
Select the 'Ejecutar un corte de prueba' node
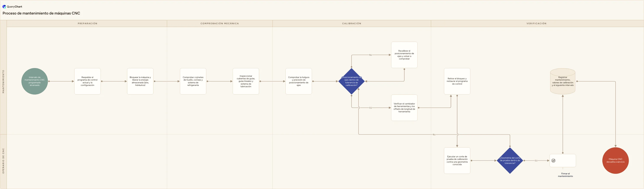tap(457, 161)
